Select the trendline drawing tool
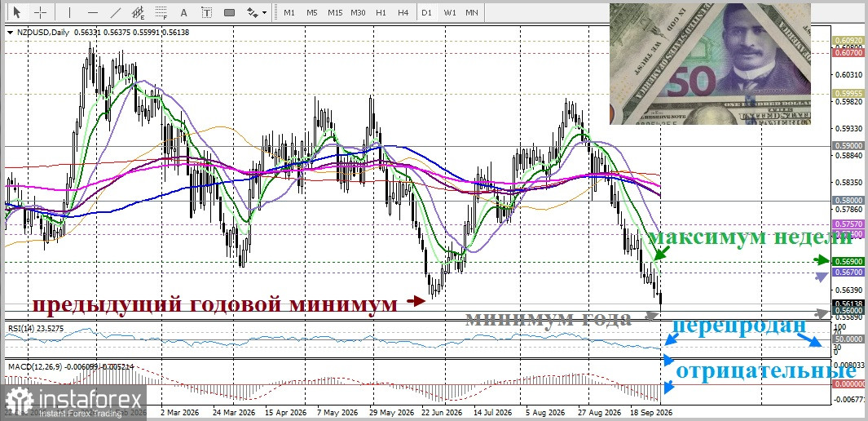 tap(115, 11)
